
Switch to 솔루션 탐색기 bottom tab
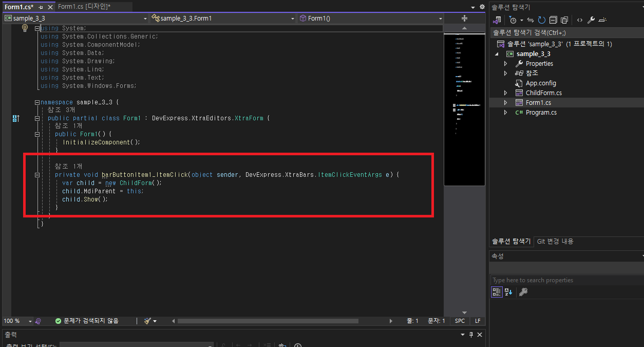[511, 241]
